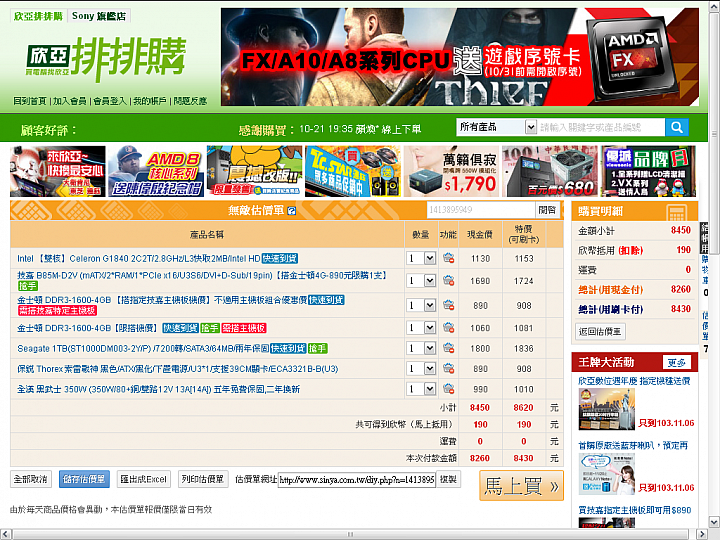Switch to the 欣亞排排購 tab

pos(39,16)
